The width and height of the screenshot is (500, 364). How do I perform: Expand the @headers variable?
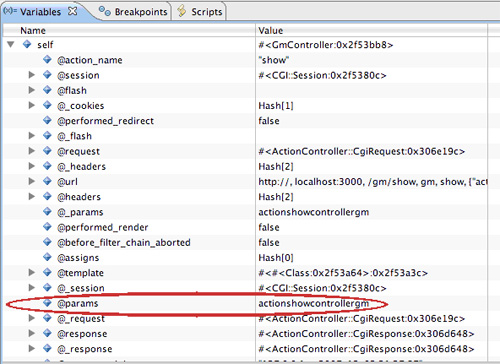pyautogui.click(x=32, y=196)
